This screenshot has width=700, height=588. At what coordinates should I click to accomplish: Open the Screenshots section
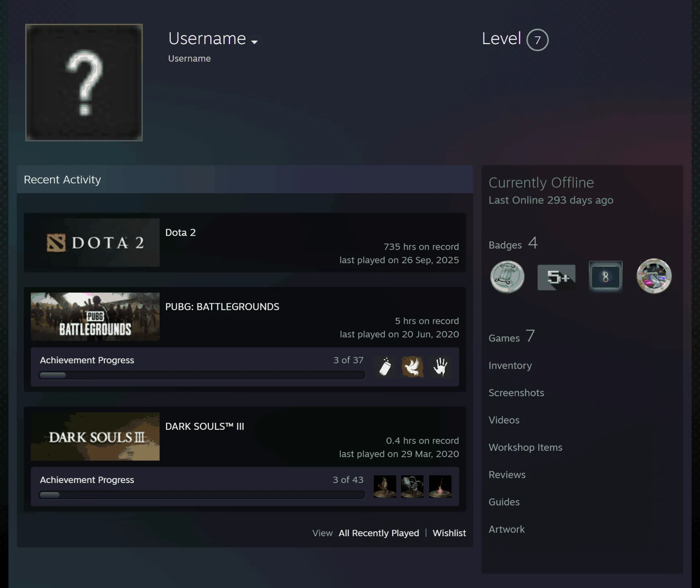tap(516, 393)
